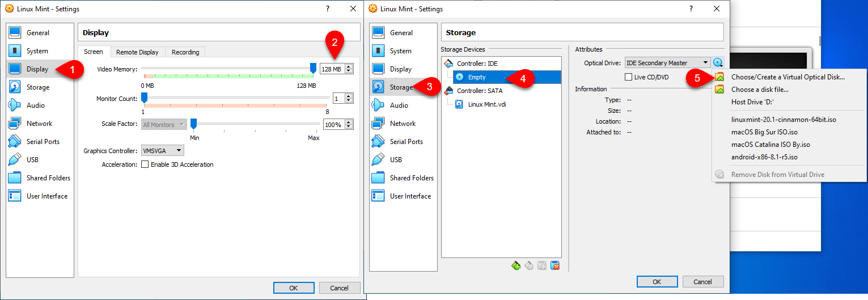The width and height of the screenshot is (868, 300).
Task: Open USB category in Storage settings window
Action: (x=403, y=160)
